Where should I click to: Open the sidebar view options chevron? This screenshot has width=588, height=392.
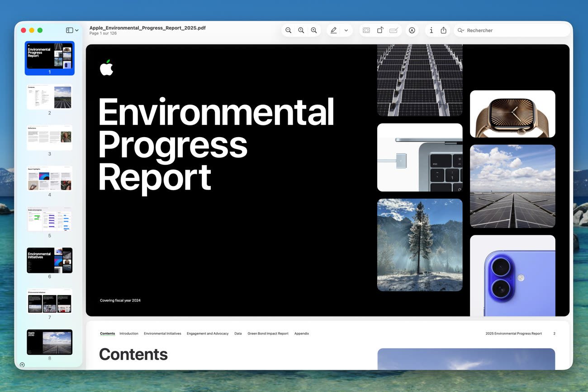click(77, 30)
